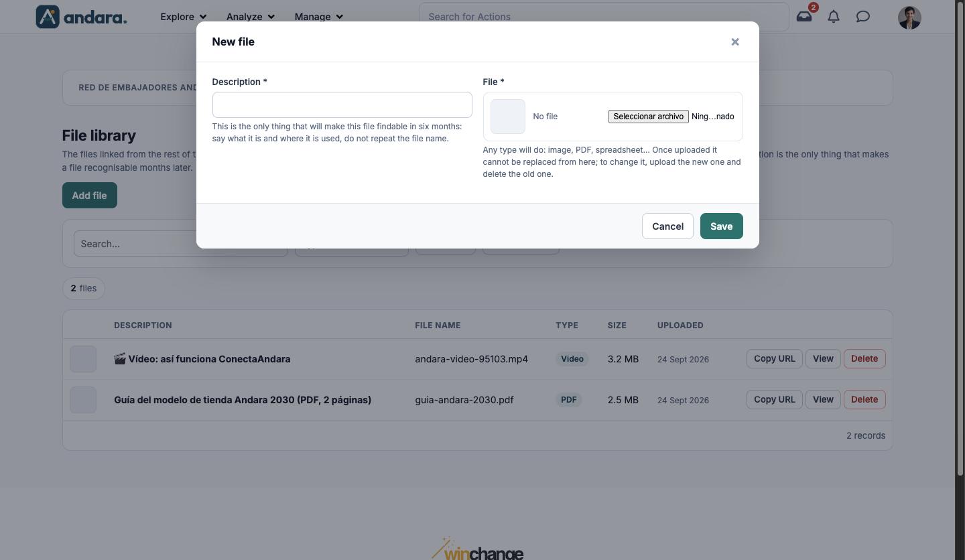The height and width of the screenshot is (560, 965).
Task: Click the file preview placeholder in the dialog
Action: click(x=508, y=117)
